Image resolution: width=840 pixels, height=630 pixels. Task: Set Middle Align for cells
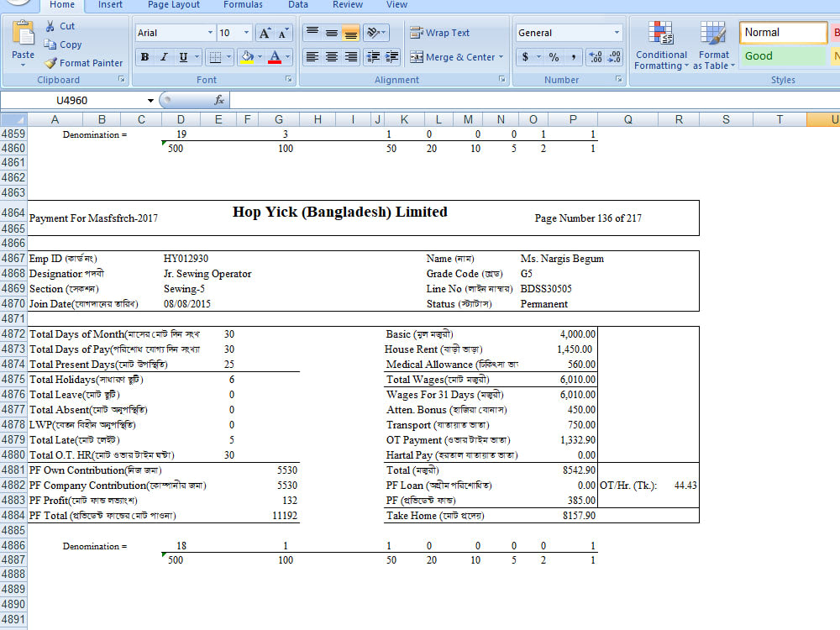click(332, 34)
